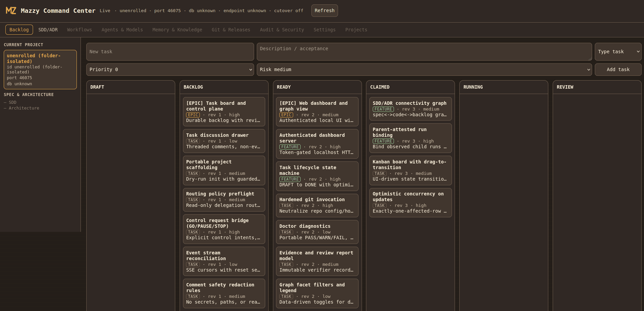Screen dimensions: 644x311
Task: Click the BACKLOG column header
Action: click(x=193, y=87)
